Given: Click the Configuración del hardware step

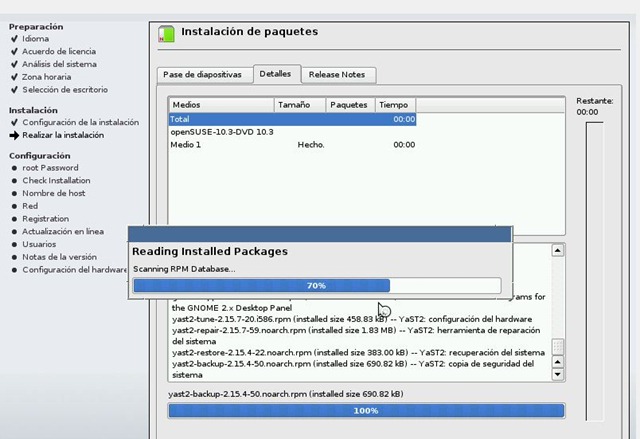Looking at the screenshot, I should coord(75,270).
